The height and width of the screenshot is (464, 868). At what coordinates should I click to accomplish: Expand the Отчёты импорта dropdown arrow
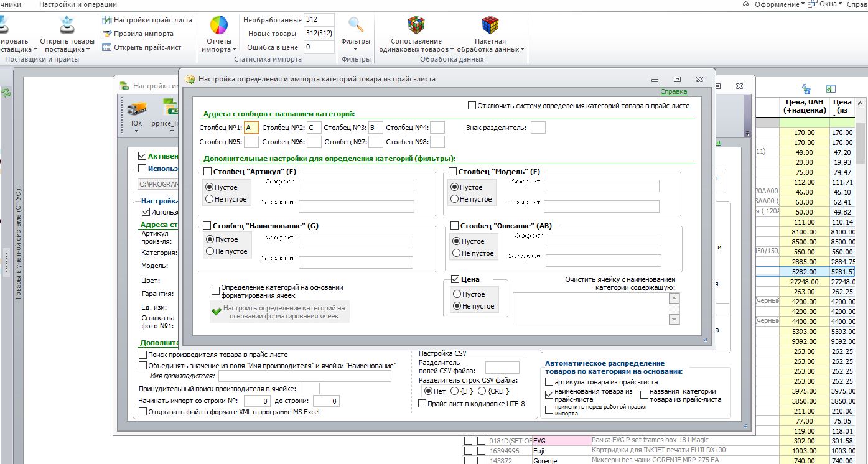(234, 49)
